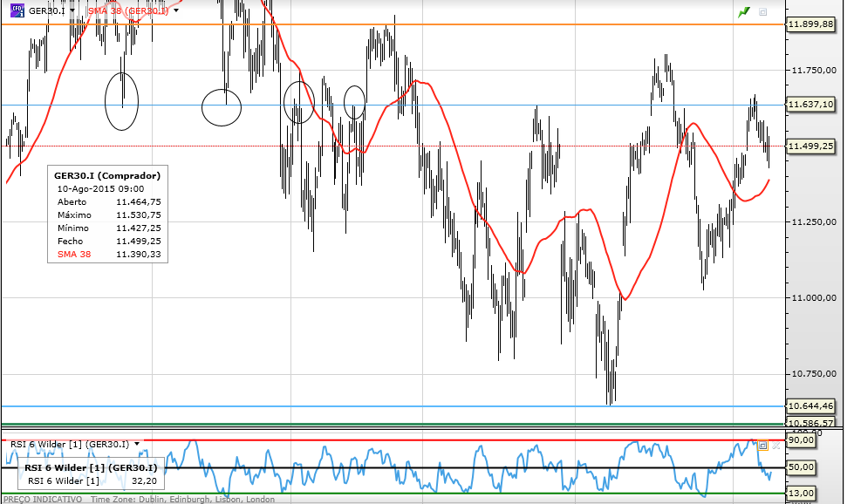Click the 11.499,25 current price tag

(811, 146)
